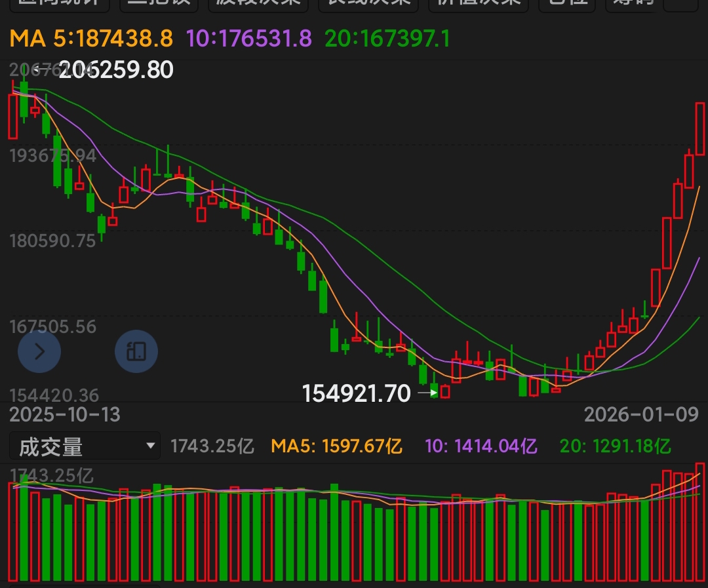The width and height of the screenshot is (708, 588).
Task: Tap the round right-arrow expand button
Action: point(39,351)
